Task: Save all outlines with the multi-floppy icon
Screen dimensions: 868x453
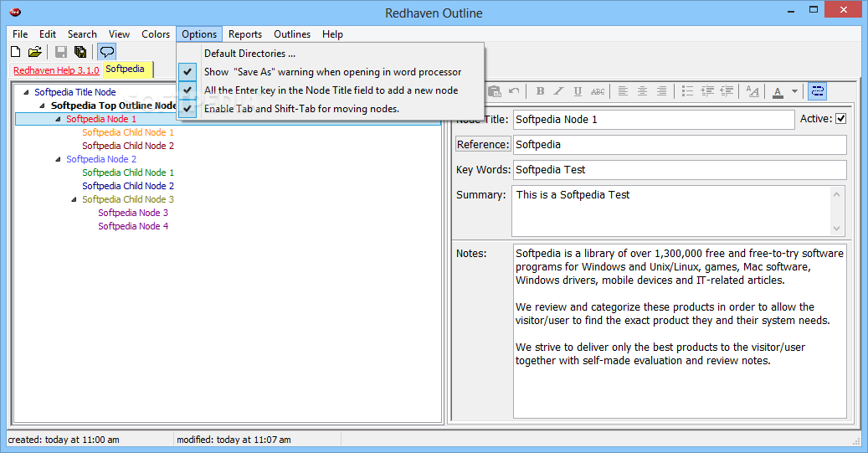Action: 80,52
